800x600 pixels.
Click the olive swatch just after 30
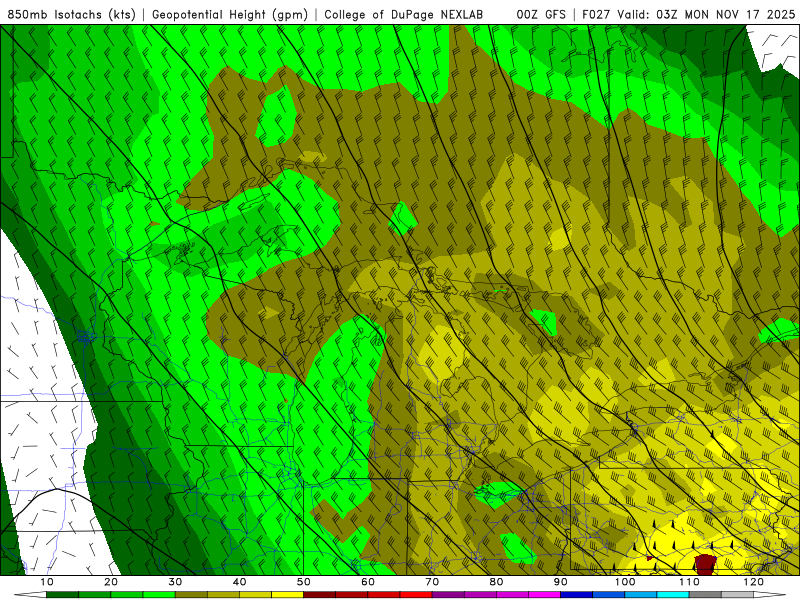point(191,595)
